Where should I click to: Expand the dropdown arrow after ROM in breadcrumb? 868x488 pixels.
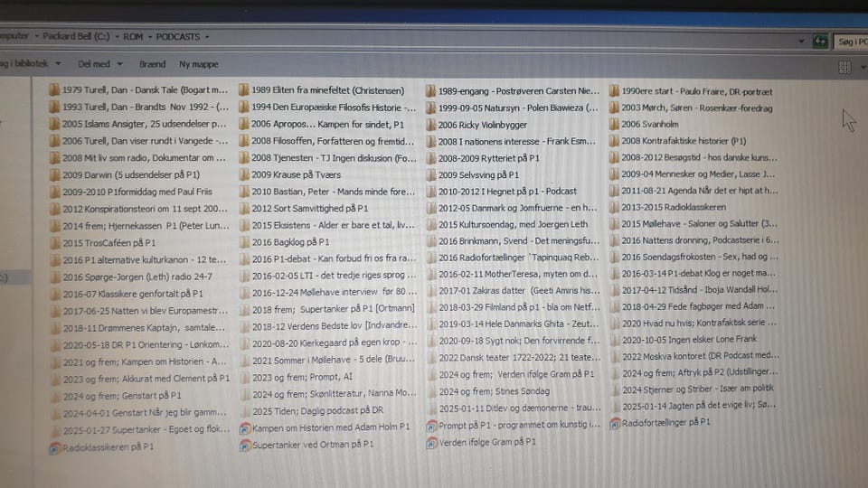148,37
